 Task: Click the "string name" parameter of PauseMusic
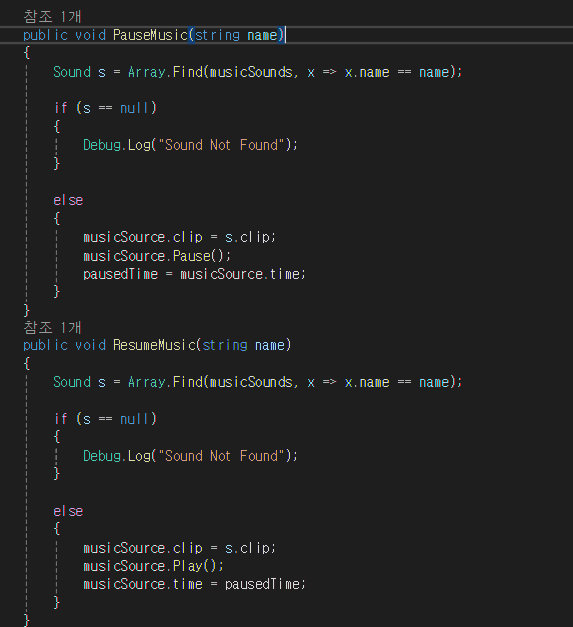pyautogui.click(x=236, y=35)
